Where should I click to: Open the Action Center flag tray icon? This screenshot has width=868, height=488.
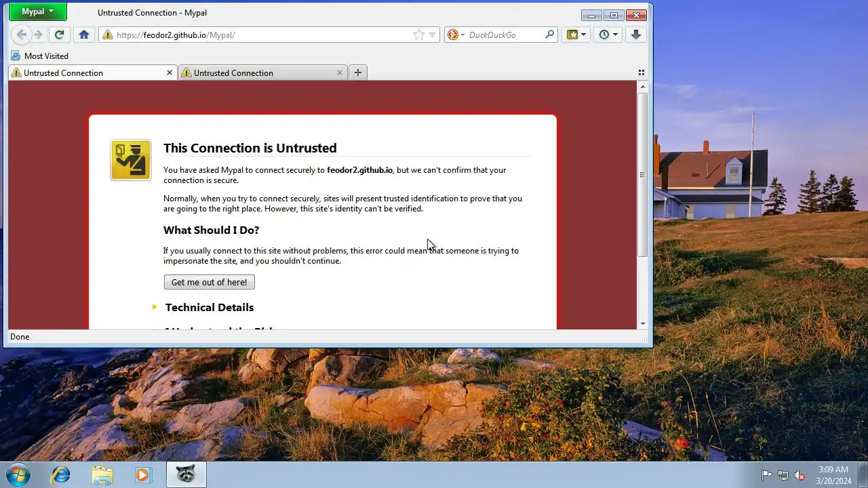[x=766, y=475]
